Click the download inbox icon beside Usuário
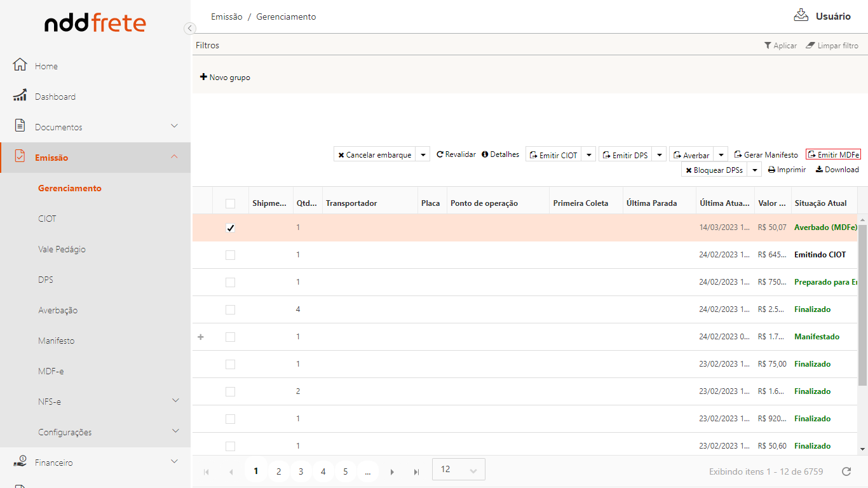This screenshot has height=488, width=868. coord(801,15)
